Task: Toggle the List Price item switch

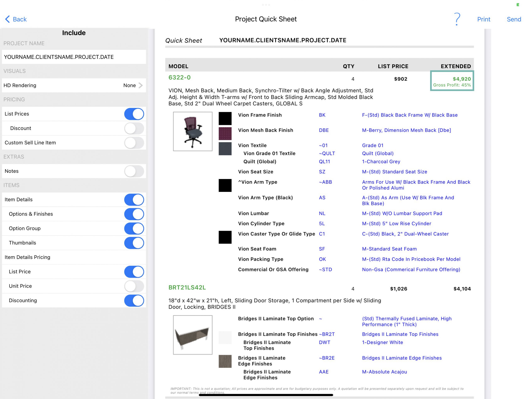Action: pyautogui.click(x=134, y=272)
